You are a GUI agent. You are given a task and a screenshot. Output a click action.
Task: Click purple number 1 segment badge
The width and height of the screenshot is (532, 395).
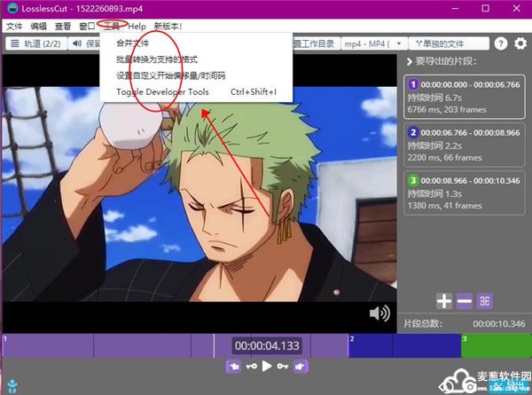pos(413,84)
